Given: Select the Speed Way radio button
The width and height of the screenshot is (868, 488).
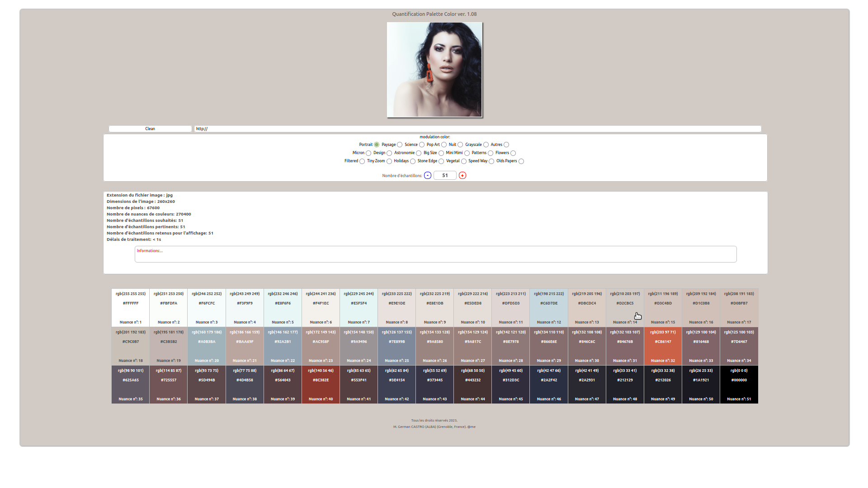Looking at the screenshot, I should (x=491, y=161).
